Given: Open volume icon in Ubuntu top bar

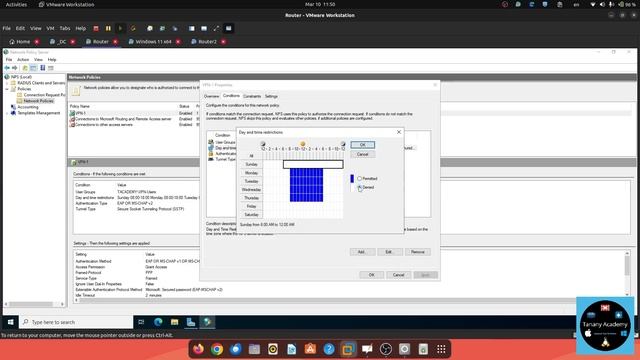Looking at the screenshot, I should click(602, 4).
